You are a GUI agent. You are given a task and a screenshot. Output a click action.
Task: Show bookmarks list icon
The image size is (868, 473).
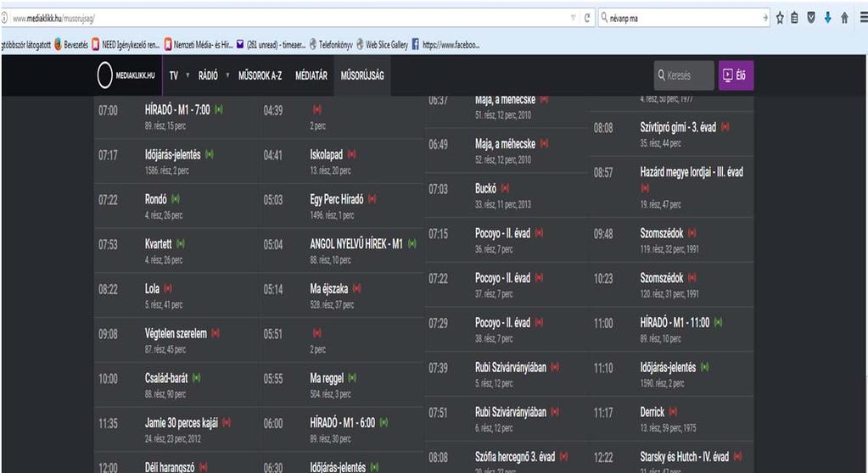tap(794, 19)
